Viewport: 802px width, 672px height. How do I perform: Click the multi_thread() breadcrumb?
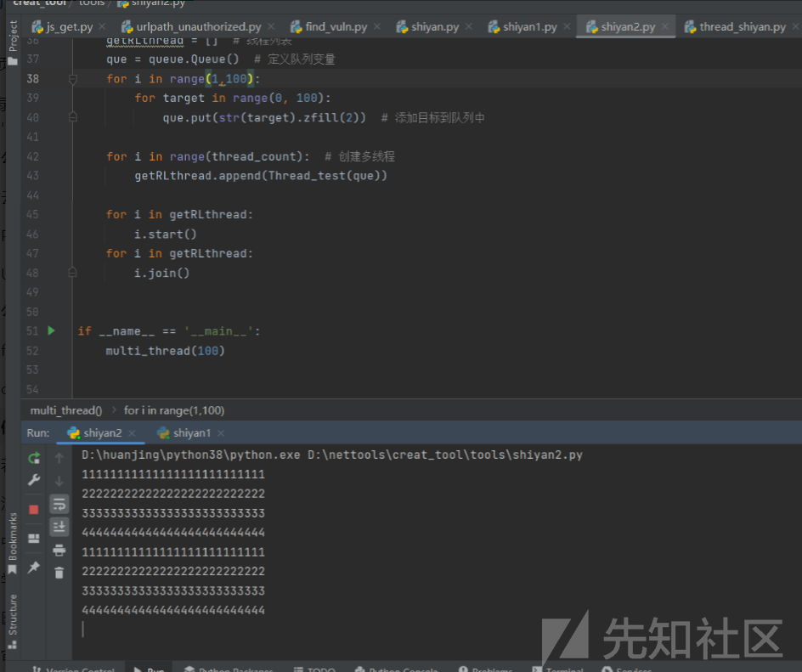pyautogui.click(x=66, y=410)
